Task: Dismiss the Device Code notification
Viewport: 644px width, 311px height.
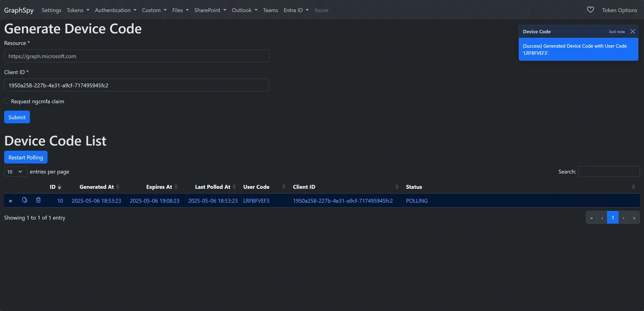Action: coord(632,31)
